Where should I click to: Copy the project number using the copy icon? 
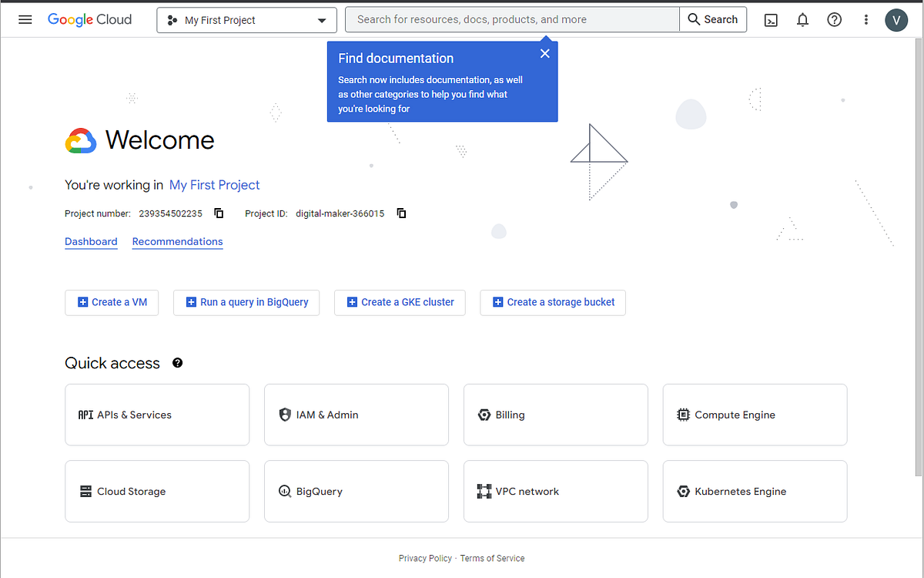(x=219, y=213)
